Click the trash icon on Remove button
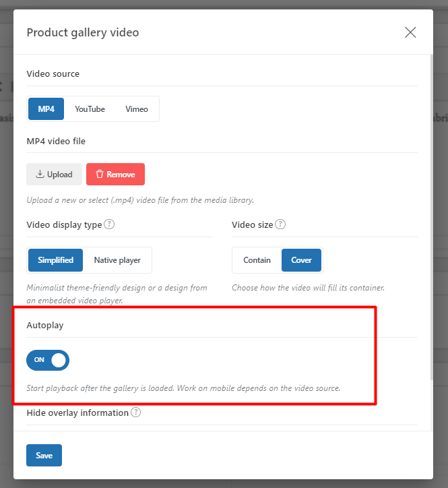This screenshot has width=448, height=488. coord(100,174)
